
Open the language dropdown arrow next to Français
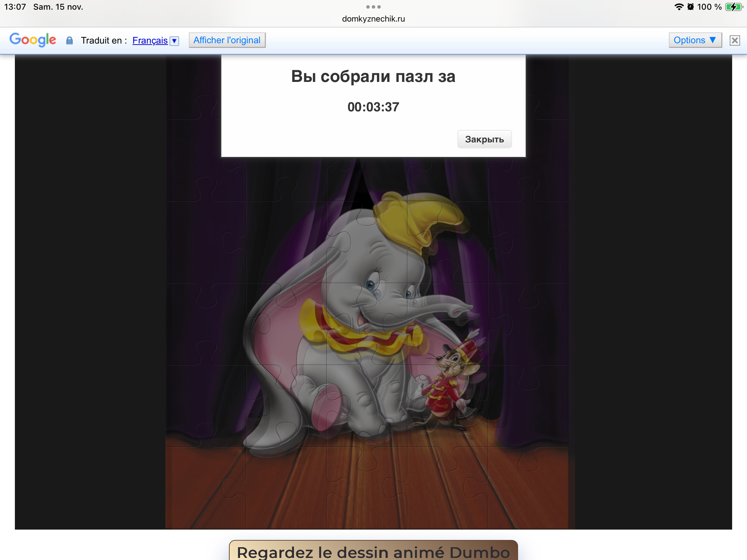pyautogui.click(x=175, y=41)
